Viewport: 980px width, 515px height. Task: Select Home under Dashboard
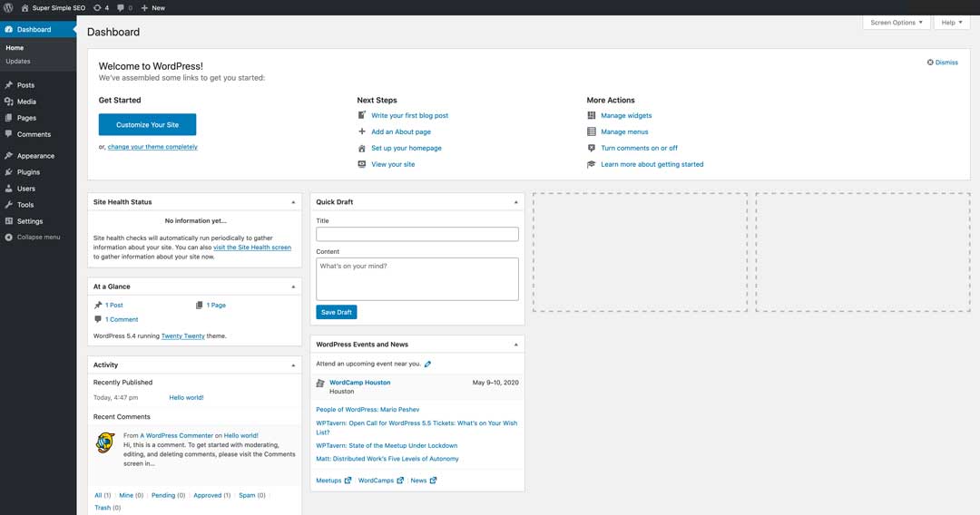click(15, 47)
